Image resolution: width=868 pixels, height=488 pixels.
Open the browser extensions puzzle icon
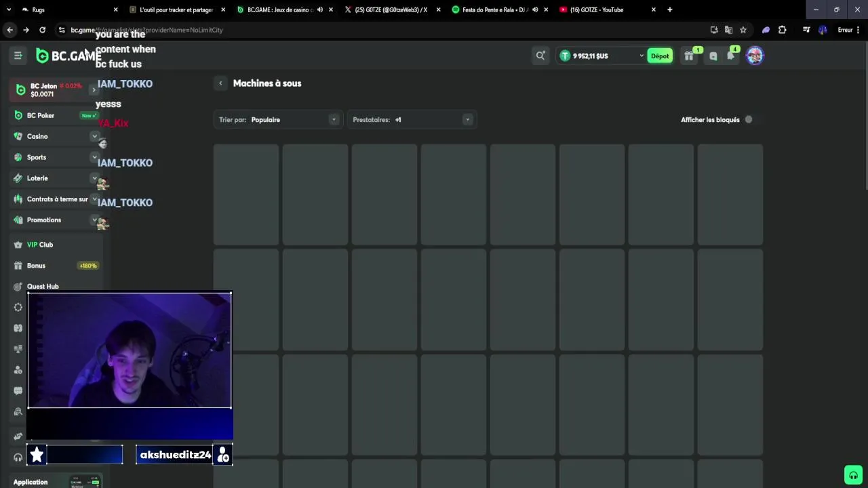(782, 30)
